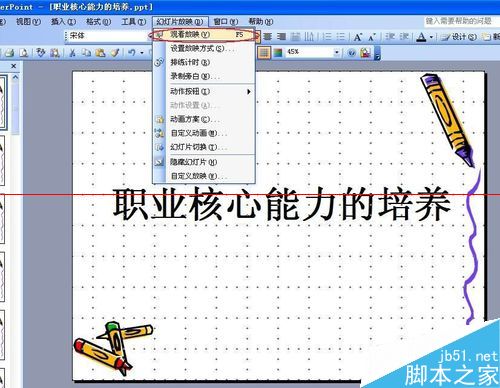500x388 pixels.
Task: Apply the font color A icon
Action: click(421, 37)
